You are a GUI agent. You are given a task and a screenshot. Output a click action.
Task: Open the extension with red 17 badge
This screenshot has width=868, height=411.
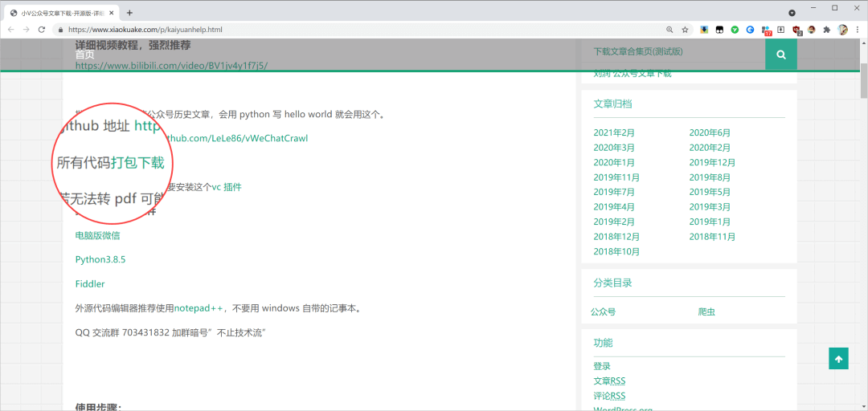(766, 30)
